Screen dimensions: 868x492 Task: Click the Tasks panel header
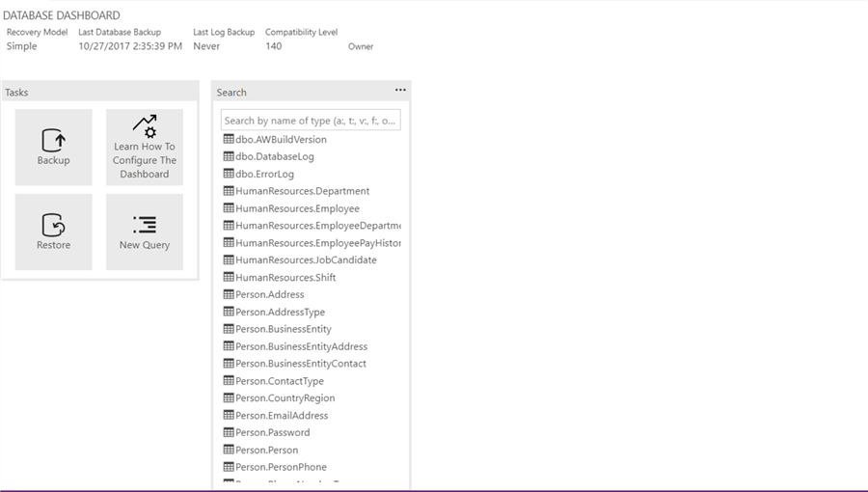99,92
